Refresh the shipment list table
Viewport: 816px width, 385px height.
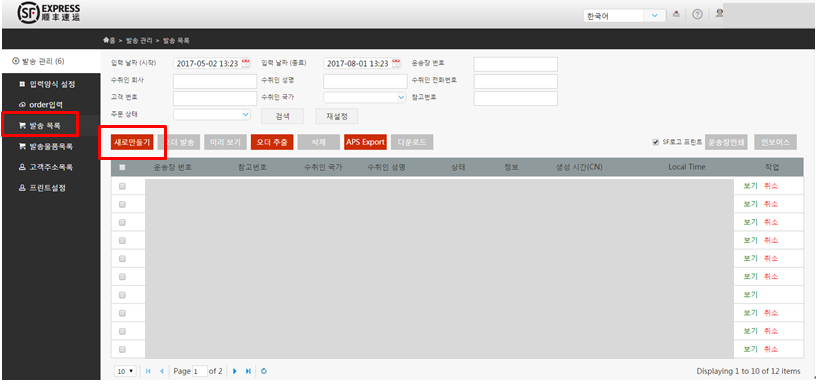click(x=264, y=371)
